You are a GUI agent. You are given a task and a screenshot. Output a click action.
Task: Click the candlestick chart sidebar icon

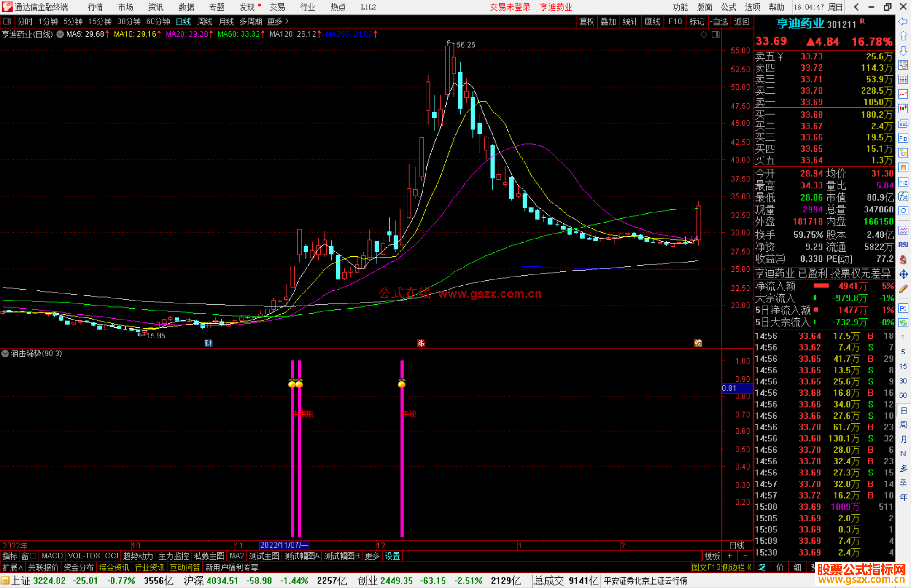click(903, 109)
